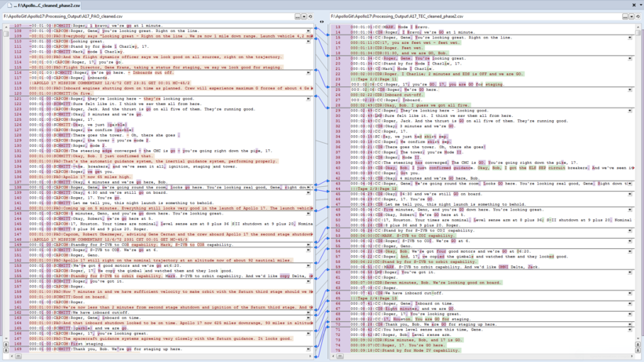Click the block marker icon on left line 116
Image resolution: width=644 pixels, height=362 pixels.
click(x=309, y=73)
